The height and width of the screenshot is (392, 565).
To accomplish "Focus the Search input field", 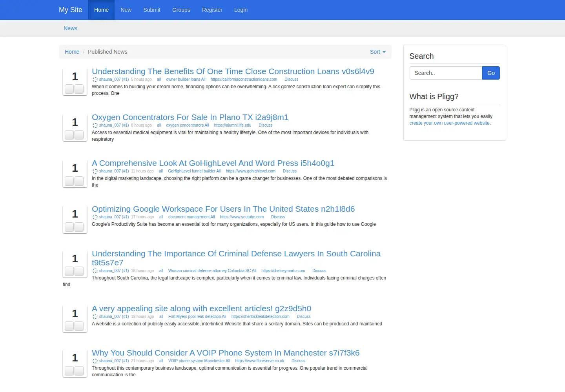I will pyautogui.click(x=446, y=73).
